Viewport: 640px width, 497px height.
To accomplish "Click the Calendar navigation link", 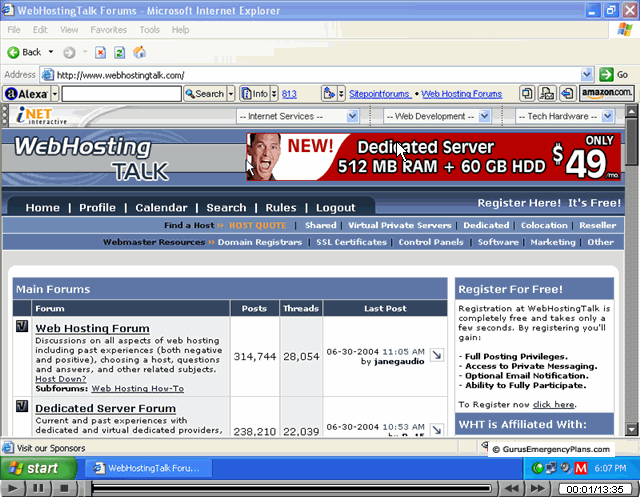I will (161, 208).
